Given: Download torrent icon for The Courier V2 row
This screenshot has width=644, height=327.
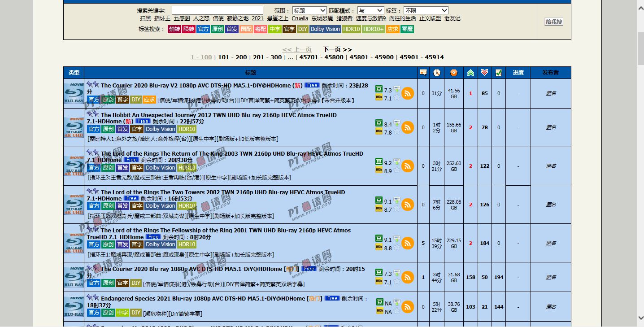Looking at the screenshot, I should click(x=396, y=89).
